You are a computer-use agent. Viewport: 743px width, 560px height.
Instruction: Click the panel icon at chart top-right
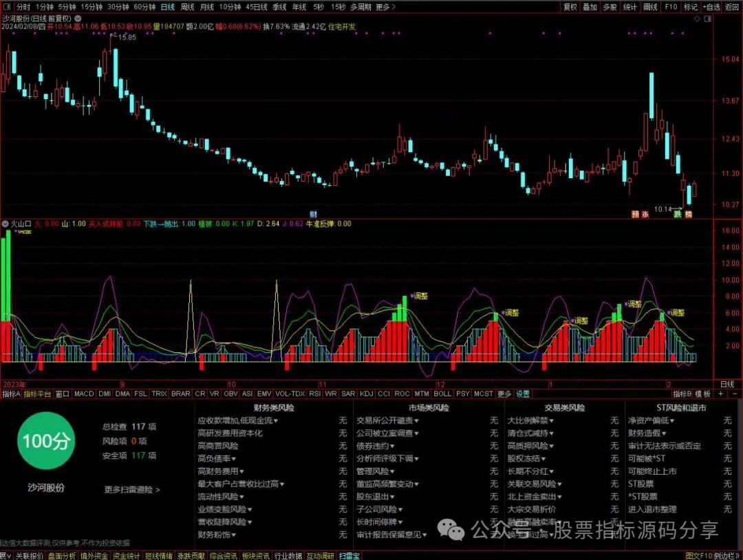tap(708, 19)
